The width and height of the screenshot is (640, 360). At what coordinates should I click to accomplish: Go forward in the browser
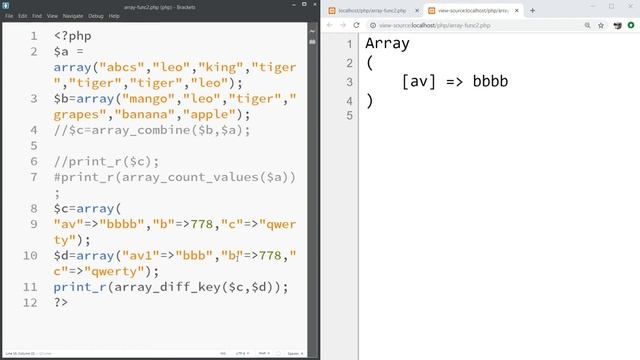[343, 25]
